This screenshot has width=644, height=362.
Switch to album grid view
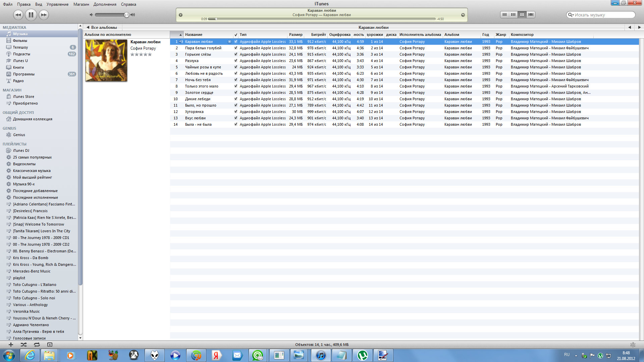coord(522,15)
